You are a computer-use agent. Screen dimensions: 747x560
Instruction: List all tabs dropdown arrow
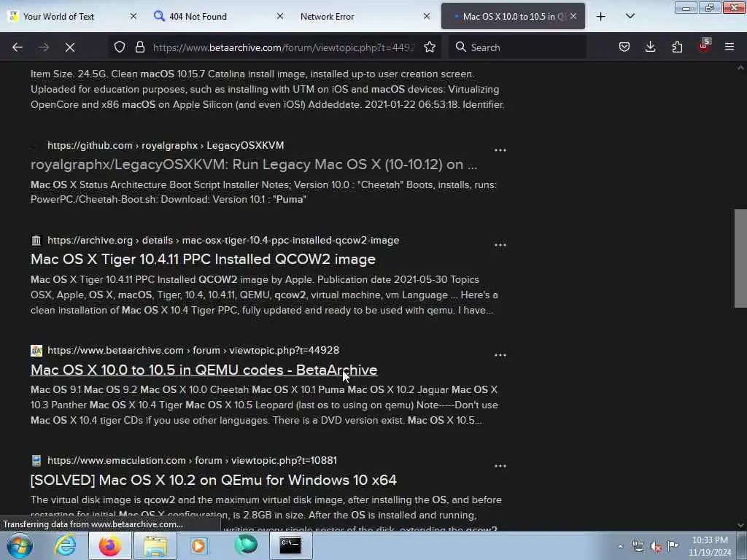click(630, 17)
